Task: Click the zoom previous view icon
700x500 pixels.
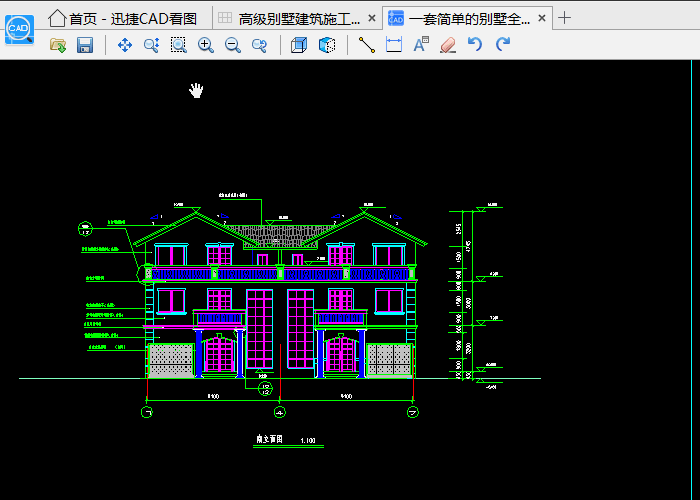Action: coord(259,45)
